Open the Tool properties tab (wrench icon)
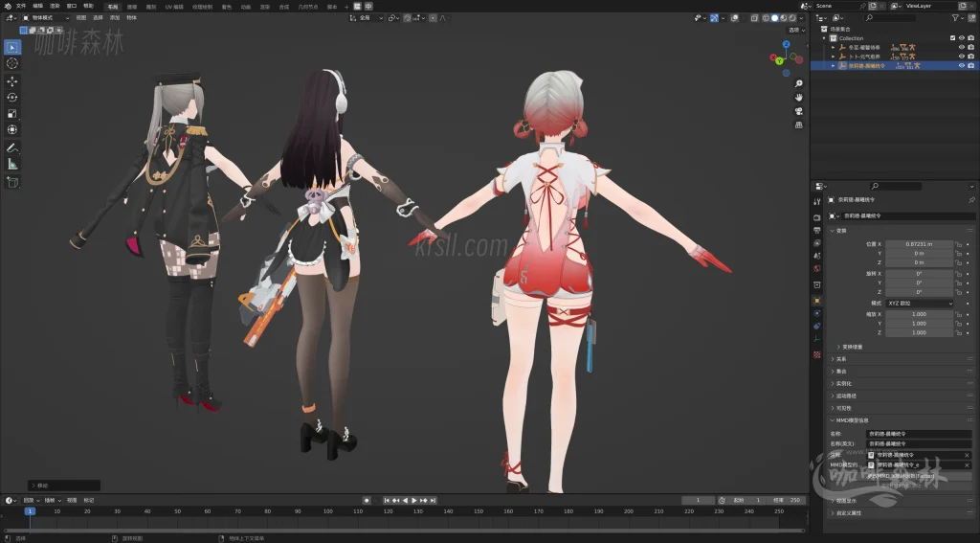Image resolution: width=980 pixels, height=543 pixels. click(x=817, y=201)
